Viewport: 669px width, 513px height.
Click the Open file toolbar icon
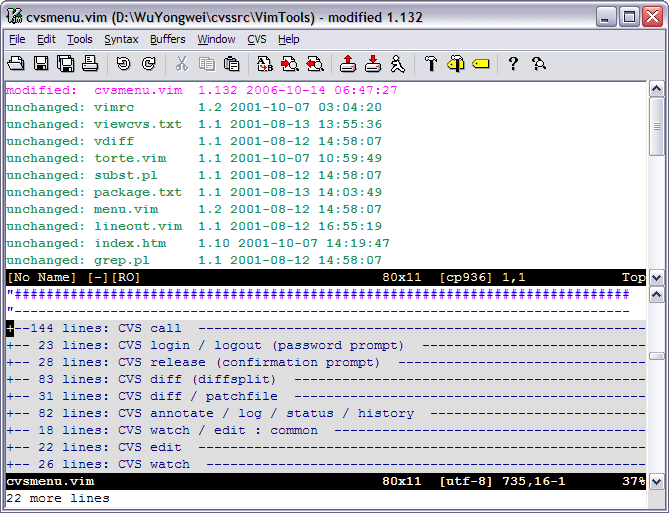coord(16,64)
